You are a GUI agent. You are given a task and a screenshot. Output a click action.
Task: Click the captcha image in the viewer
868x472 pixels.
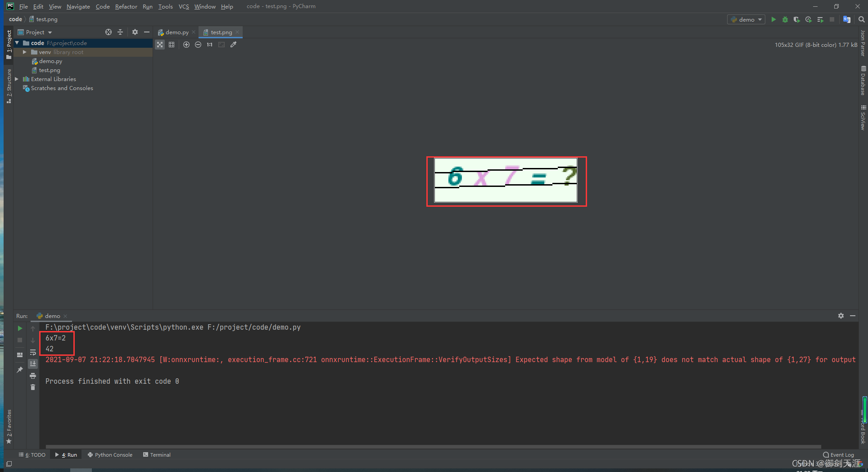coord(506,180)
